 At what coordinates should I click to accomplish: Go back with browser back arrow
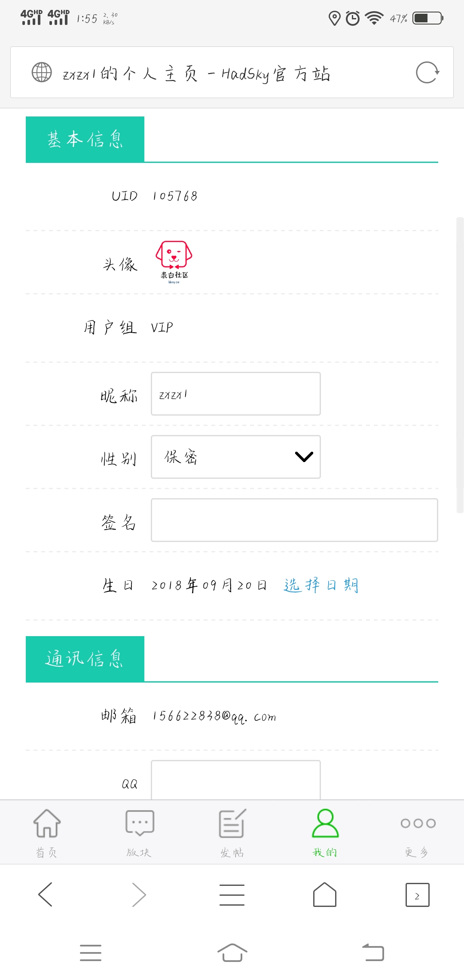[x=46, y=894]
